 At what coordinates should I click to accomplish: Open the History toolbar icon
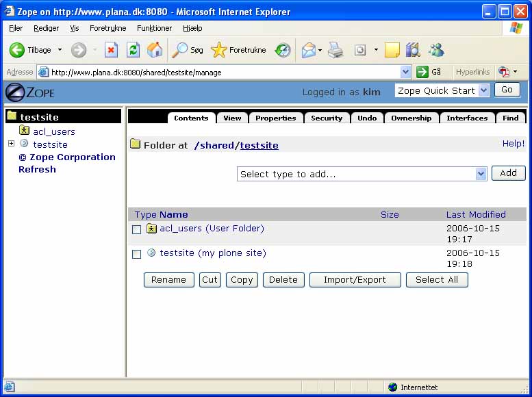tap(283, 50)
